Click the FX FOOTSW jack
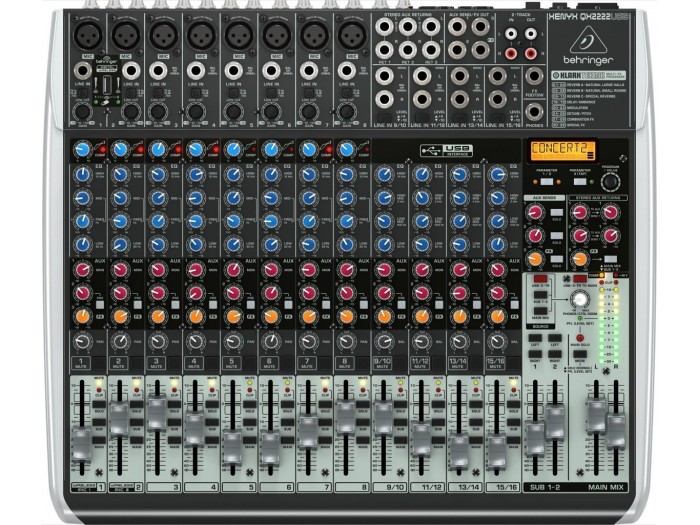Image resolution: width=700 pixels, height=525 pixels. pyautogui.click(x=534, y=76)
